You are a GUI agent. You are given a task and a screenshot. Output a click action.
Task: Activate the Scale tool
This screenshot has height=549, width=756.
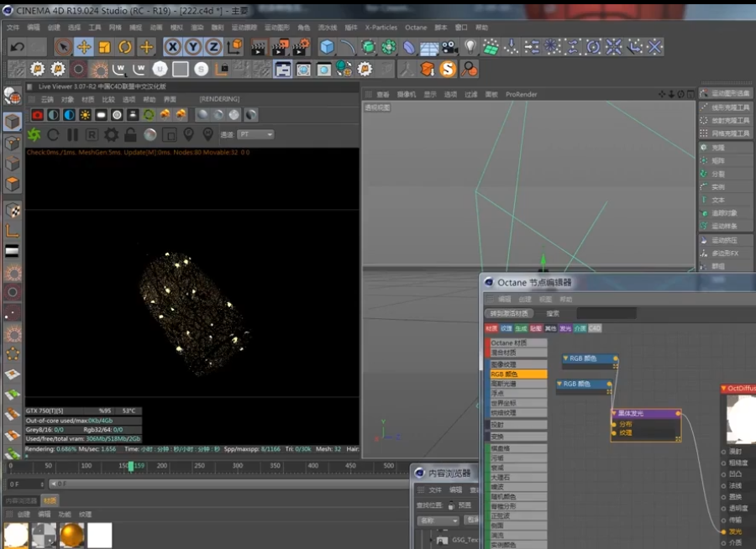point(104,47)
